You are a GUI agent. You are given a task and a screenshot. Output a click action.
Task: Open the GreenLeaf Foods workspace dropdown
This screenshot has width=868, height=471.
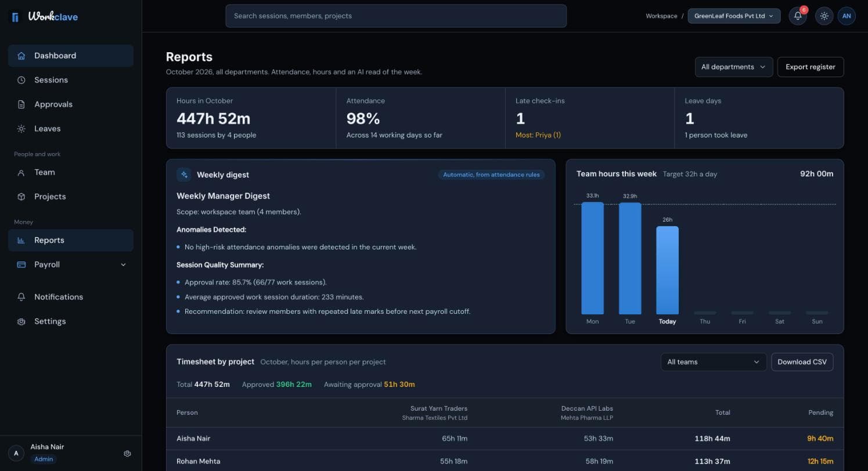pyautogui.click(x=734, y=16)
